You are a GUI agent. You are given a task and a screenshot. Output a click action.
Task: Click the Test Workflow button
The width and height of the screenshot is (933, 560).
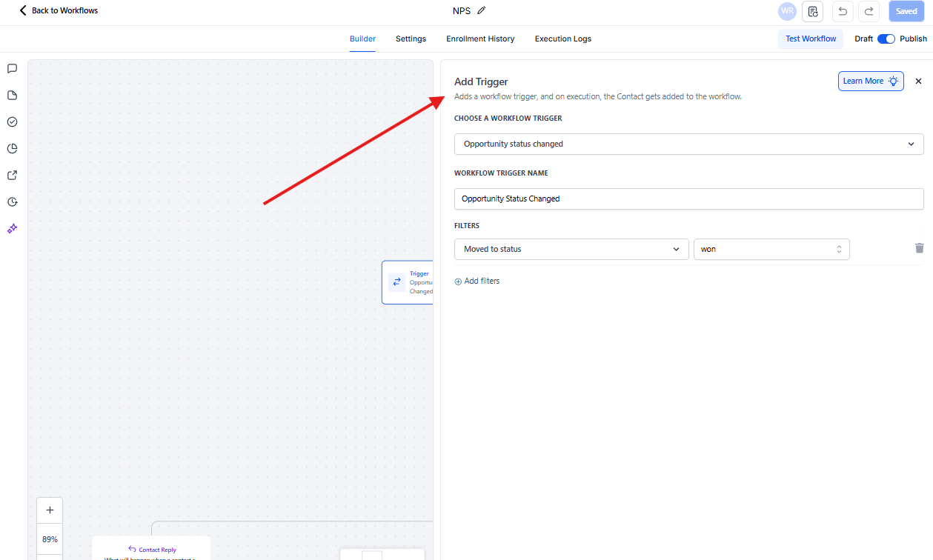click(x=811, y=39)
